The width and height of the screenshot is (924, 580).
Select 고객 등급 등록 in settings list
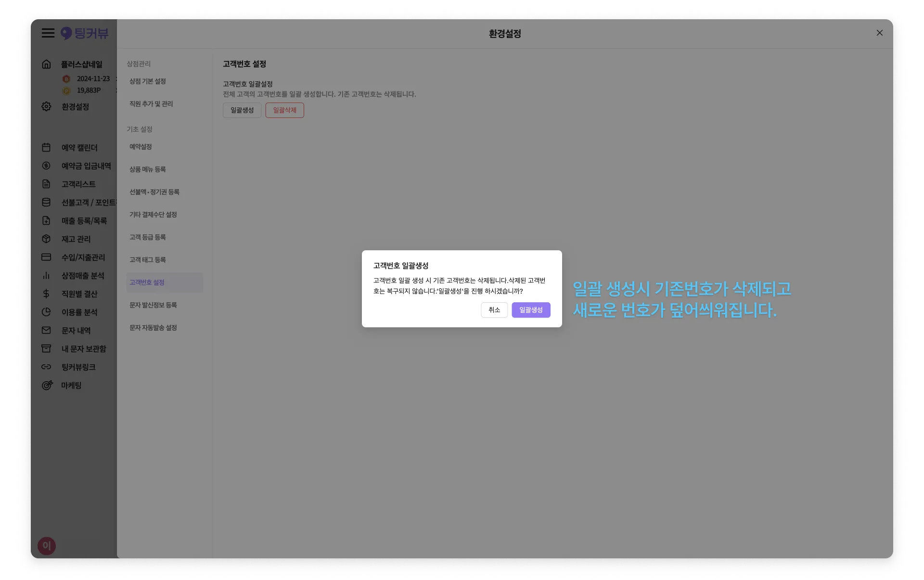148,237
